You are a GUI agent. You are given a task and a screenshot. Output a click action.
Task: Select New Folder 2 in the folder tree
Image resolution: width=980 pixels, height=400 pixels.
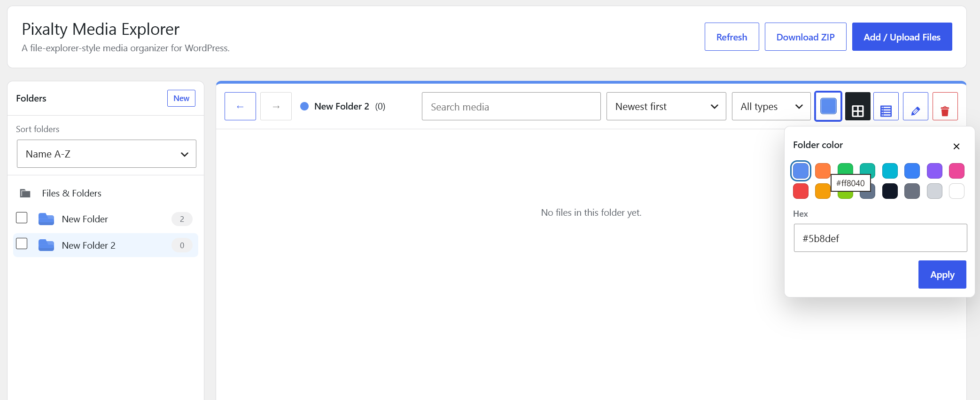[x=106, y=245]
